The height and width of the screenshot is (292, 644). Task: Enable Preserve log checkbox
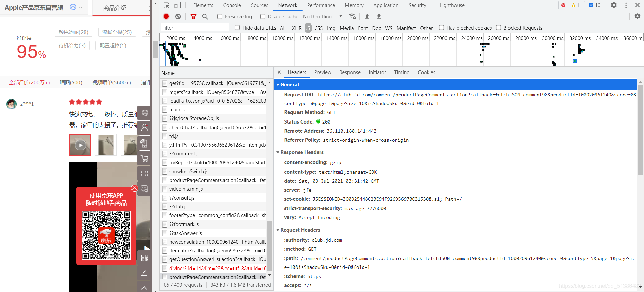[x=220, y=17]
